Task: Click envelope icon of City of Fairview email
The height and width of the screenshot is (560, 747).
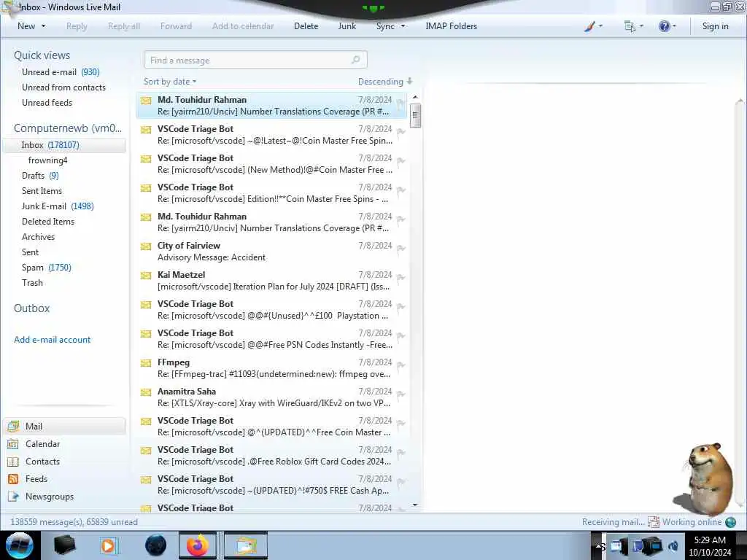Action: [x=146, y=246]
